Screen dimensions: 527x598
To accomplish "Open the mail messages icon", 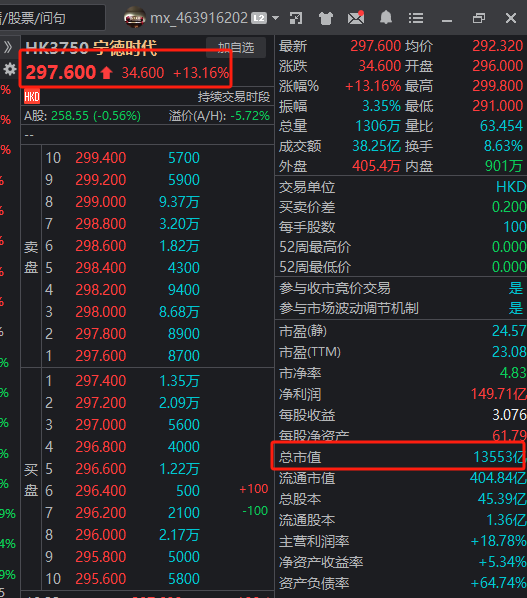I will (x=356, y=18).
